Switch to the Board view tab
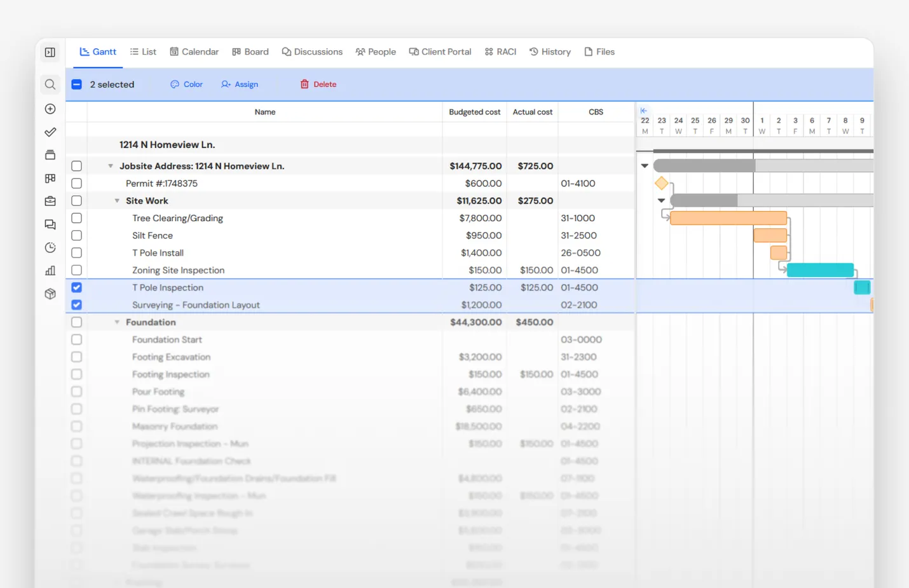Viewport: 909px width, 588px height. coord(250,52)
